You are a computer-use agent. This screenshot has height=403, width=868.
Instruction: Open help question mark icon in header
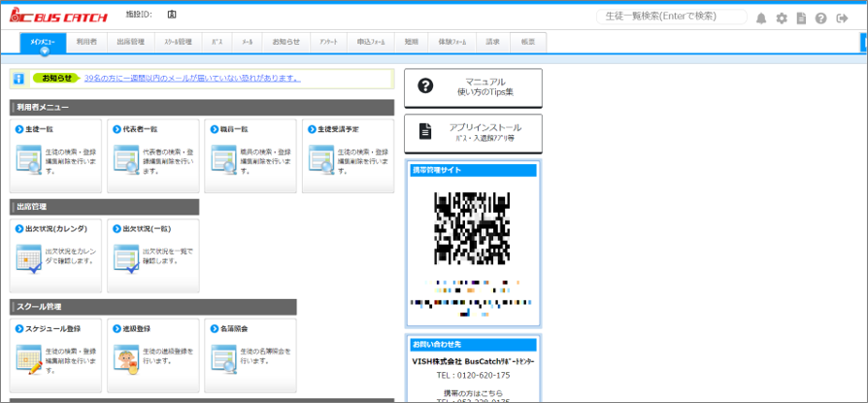tap(821, 18)
